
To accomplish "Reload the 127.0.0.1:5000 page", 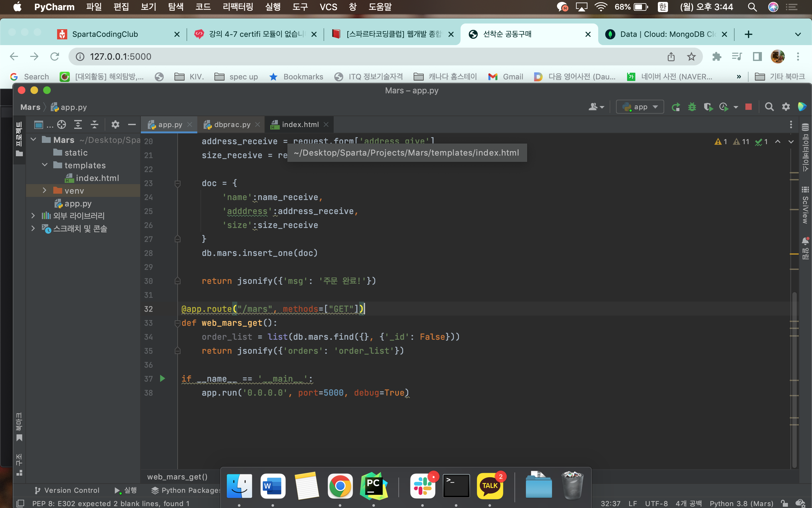I will (x=55, y=57).
